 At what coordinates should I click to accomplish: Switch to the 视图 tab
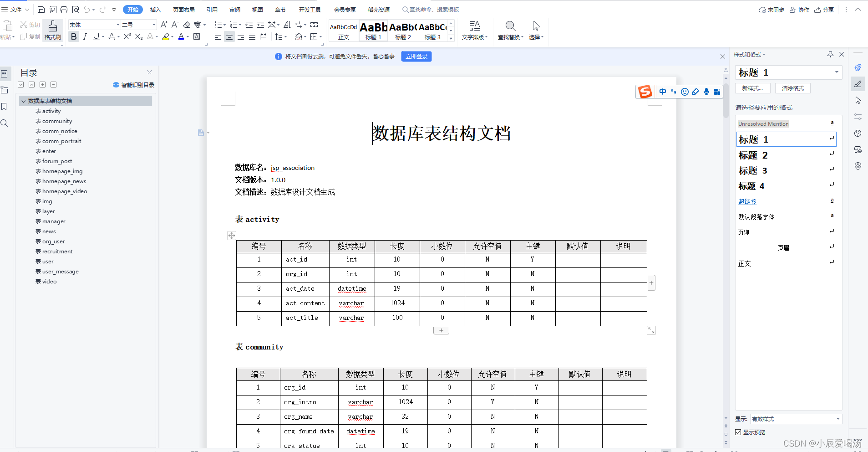(258, 10)
